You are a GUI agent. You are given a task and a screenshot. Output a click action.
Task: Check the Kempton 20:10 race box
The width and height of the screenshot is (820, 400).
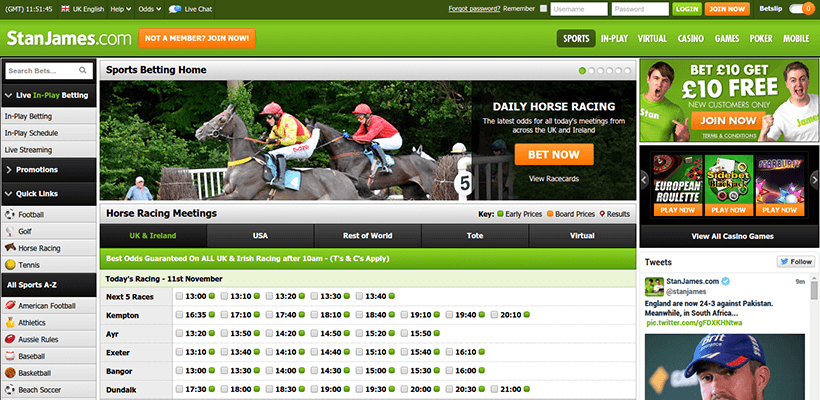pos(494,315)
